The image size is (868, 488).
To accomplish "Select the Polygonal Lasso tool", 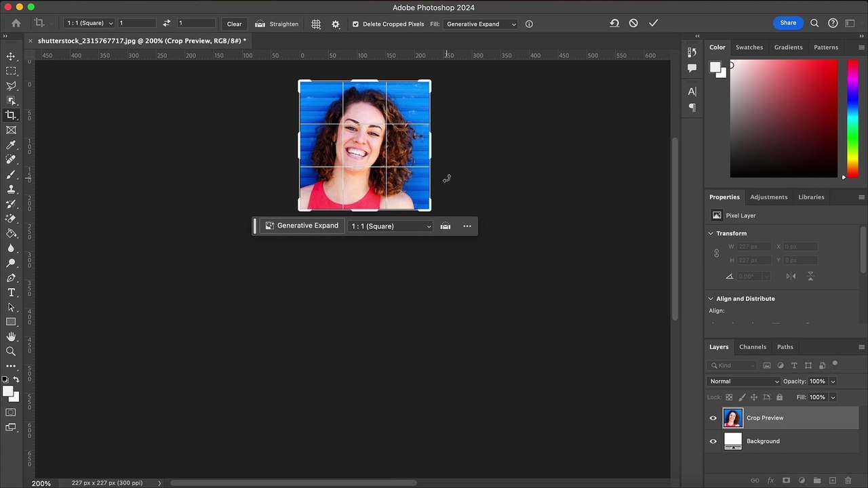I will click(11, 86).
